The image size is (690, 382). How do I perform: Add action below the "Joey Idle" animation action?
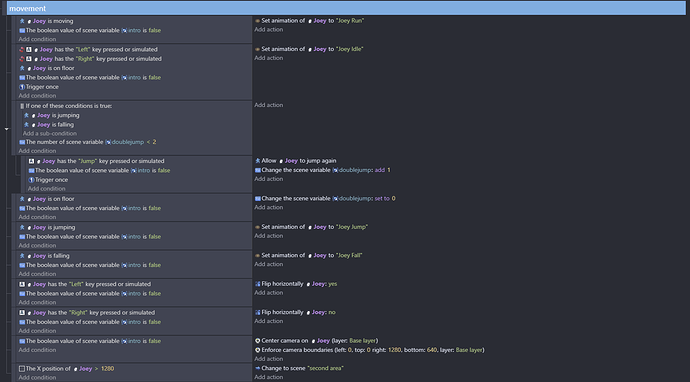pyautogui.click(x=268, y=58)
